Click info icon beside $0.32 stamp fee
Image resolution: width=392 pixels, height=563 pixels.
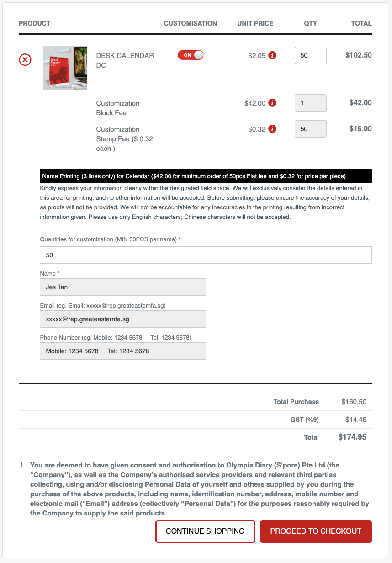coord(272,129)
